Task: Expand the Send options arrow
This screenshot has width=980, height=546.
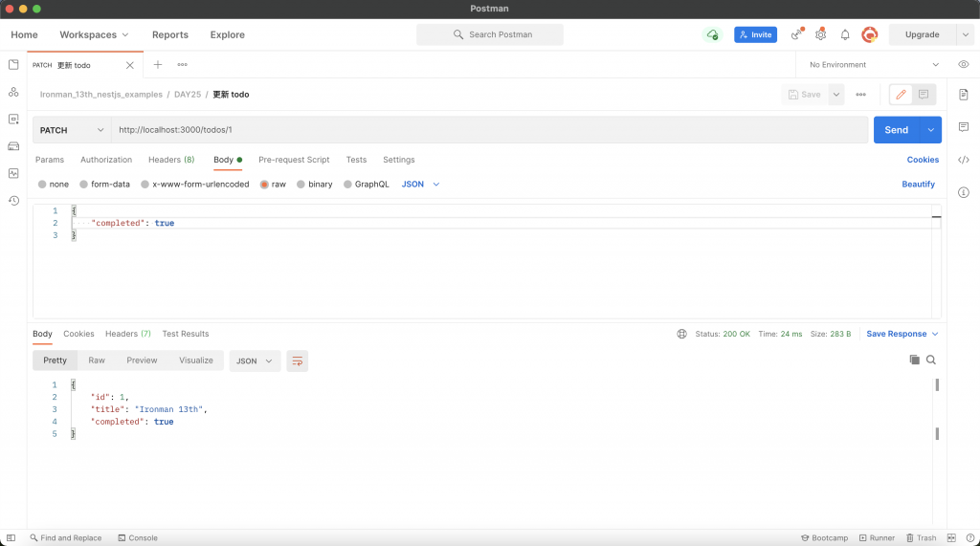Action: coord(930,130)
